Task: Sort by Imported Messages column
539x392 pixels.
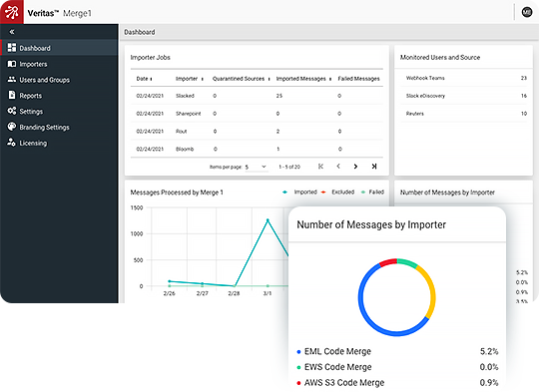Action: pos(303,79)
